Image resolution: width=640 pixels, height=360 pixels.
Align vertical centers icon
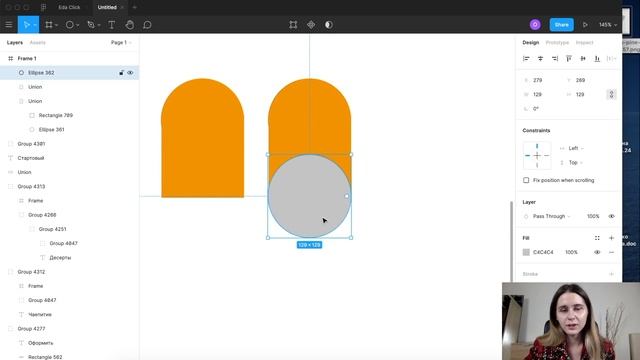pyautogui.click(x=583, y=59)
